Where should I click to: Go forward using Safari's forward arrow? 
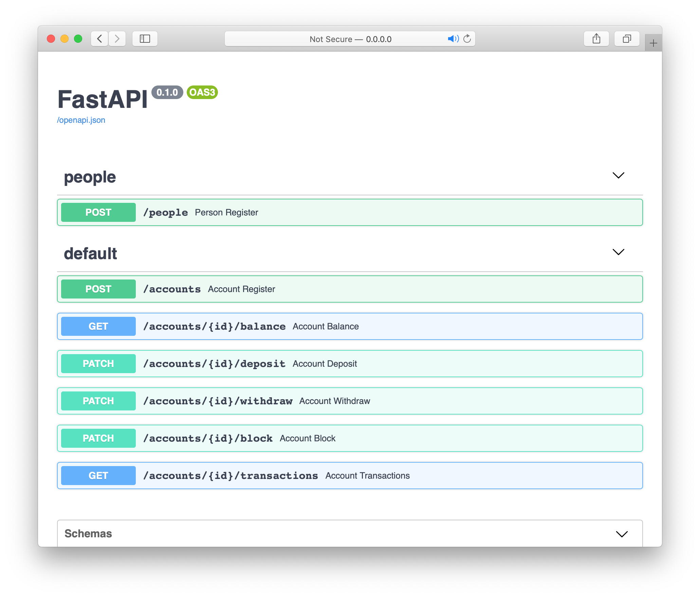[x=117, y=39]
